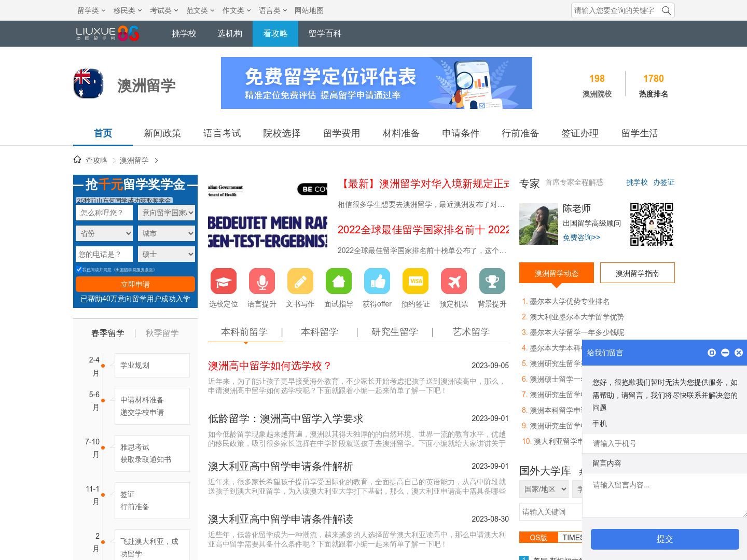
Task: Select the 澳洲留学动态 tab
Action: pos(557,273)
